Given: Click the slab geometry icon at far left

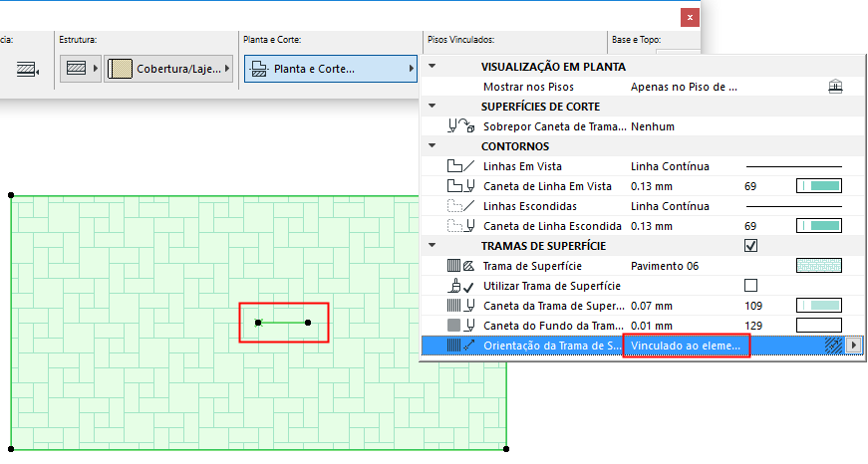Looking at the screenshot, I should click(x=27, y=69).
